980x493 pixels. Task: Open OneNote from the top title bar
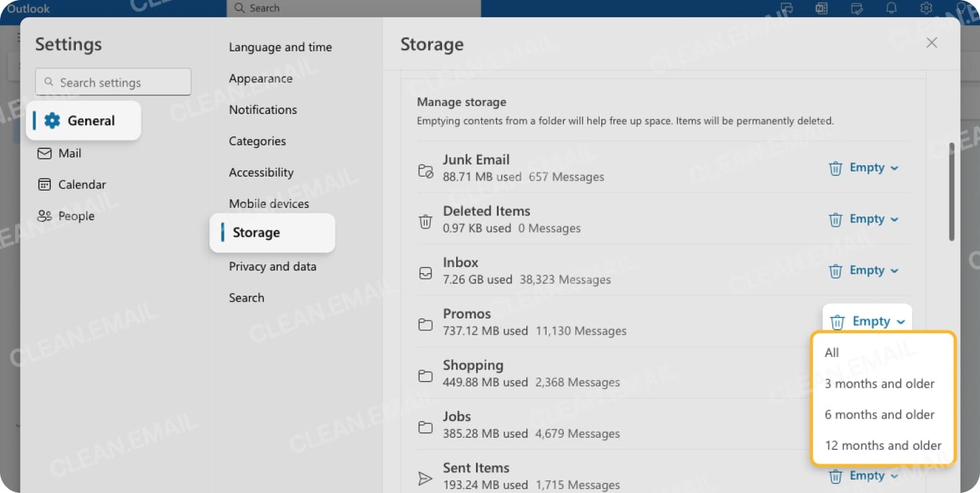tap(821, 9)
